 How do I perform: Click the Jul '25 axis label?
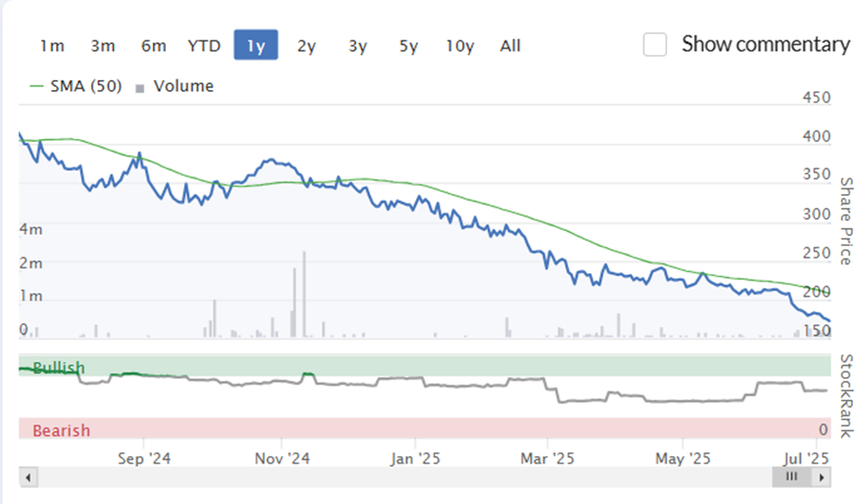pyautogui.click(x=806, y=459)
